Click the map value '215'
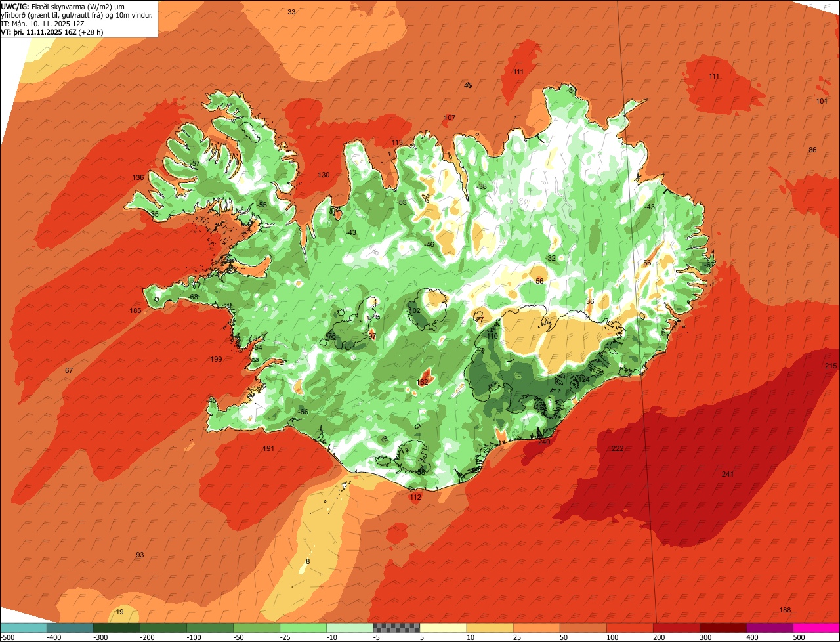 pyautogui.click(x=831, y=366)
